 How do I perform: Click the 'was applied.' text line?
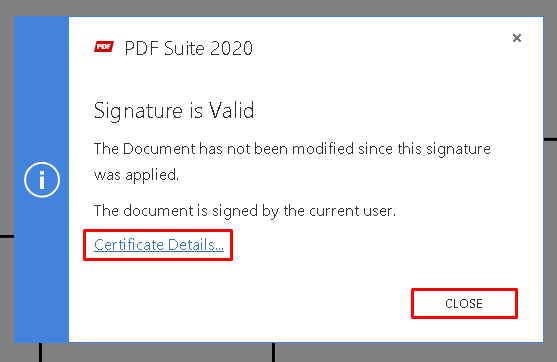136,175
